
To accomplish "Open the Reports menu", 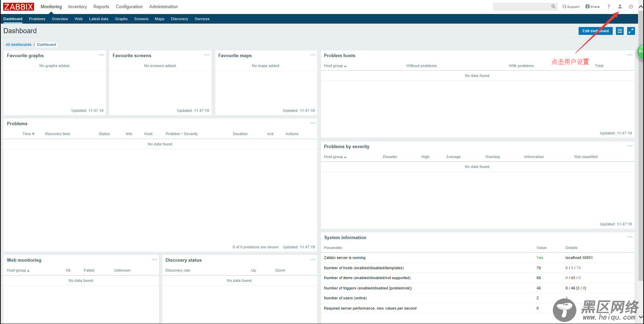I will (x=101, y=7).
